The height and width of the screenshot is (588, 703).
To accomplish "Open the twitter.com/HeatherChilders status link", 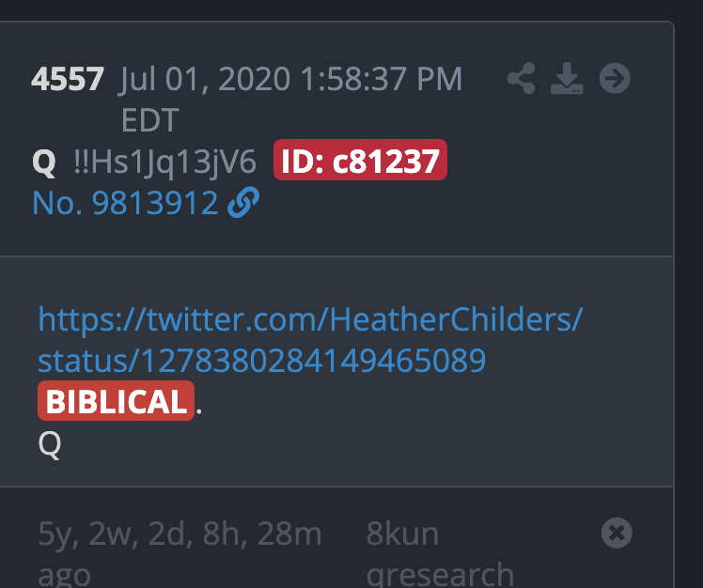I will [x=310, y=339].
